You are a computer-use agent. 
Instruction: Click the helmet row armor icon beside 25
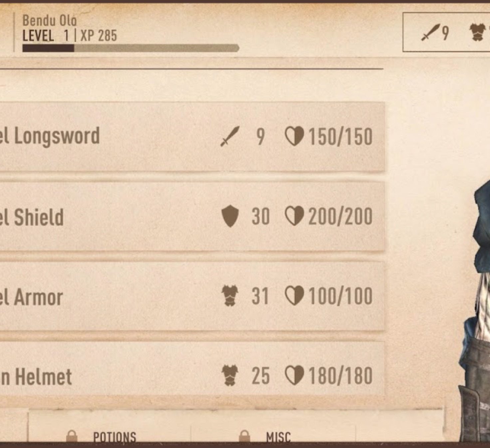click(230, 375)
